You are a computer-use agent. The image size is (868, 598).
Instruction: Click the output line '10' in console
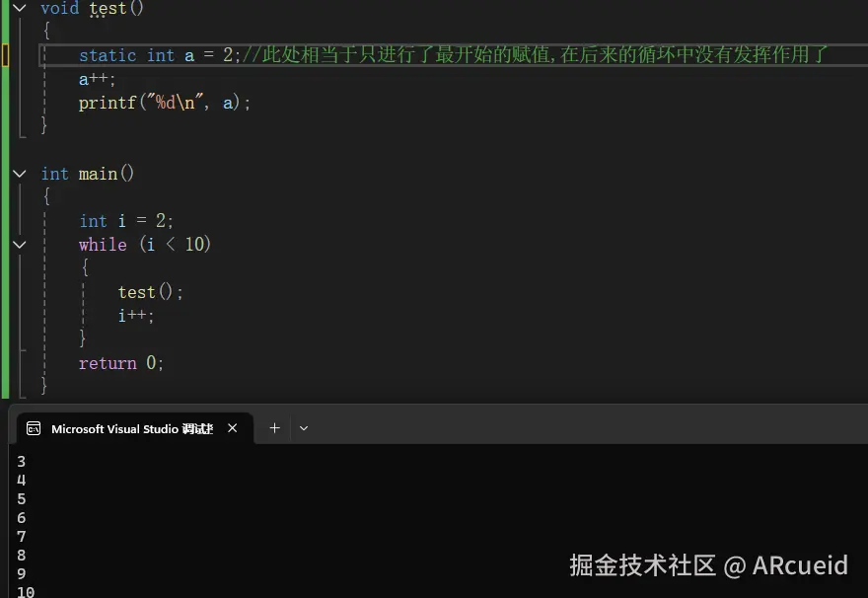click(x=26, y=592)
